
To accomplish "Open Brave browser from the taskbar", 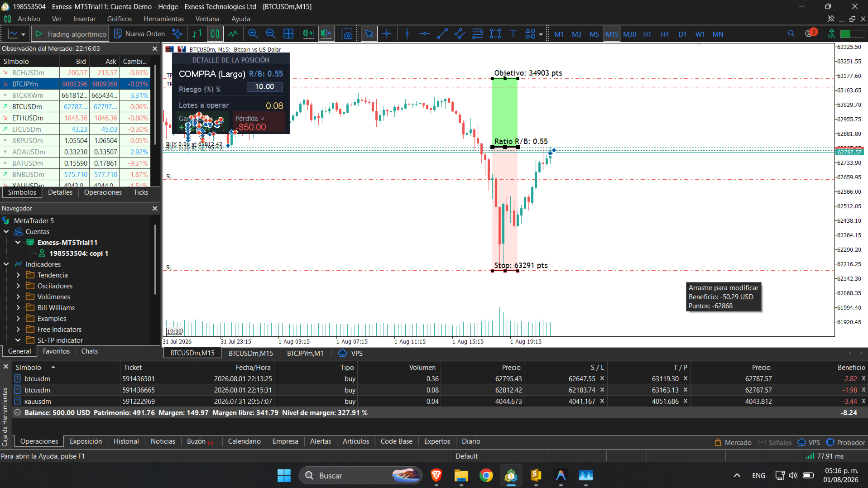I will [436, 475].
